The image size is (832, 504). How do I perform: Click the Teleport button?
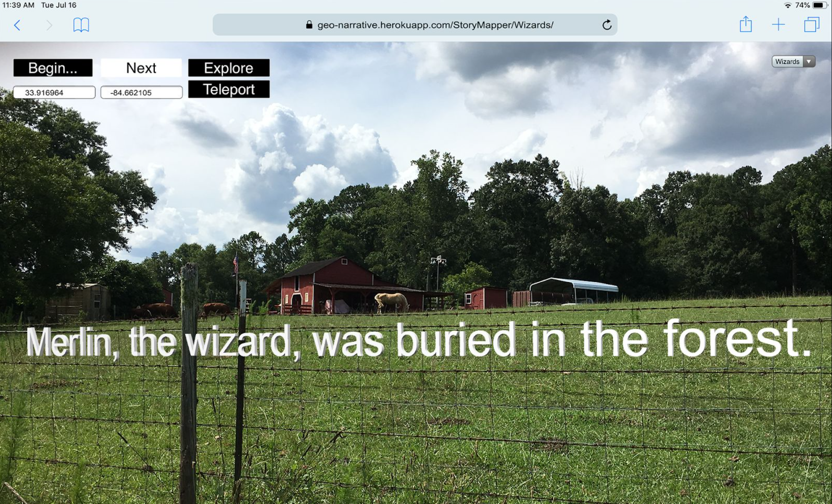click(229, 90)
